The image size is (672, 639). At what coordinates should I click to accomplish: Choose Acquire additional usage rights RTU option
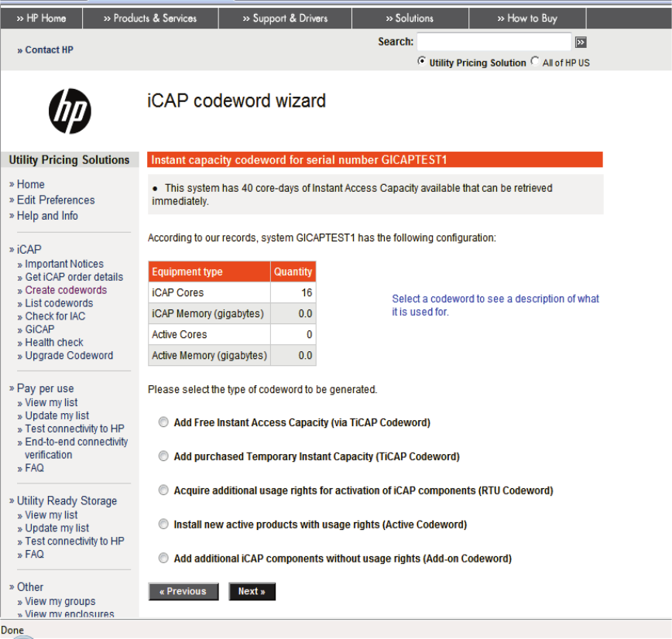[163, 490]
